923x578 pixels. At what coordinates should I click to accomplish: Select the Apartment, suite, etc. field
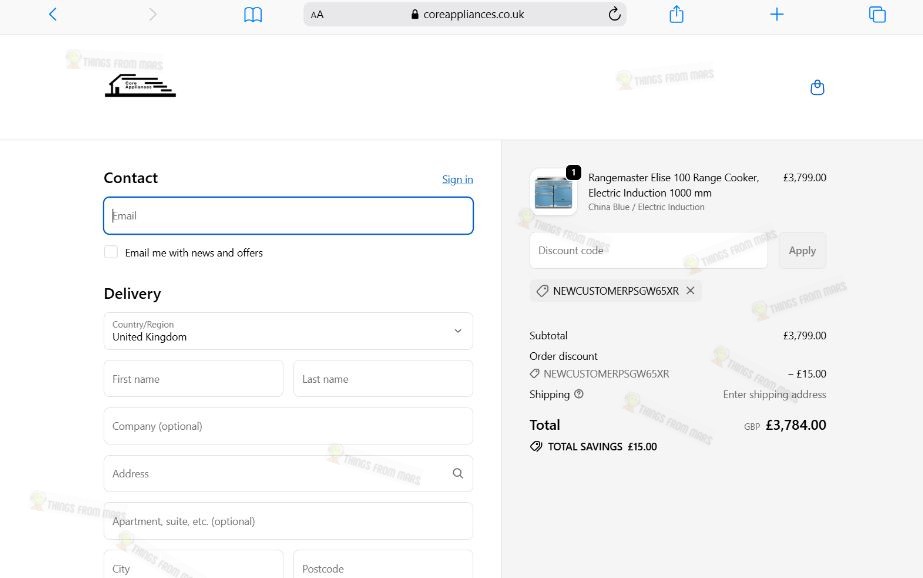[x=288, y=521]
